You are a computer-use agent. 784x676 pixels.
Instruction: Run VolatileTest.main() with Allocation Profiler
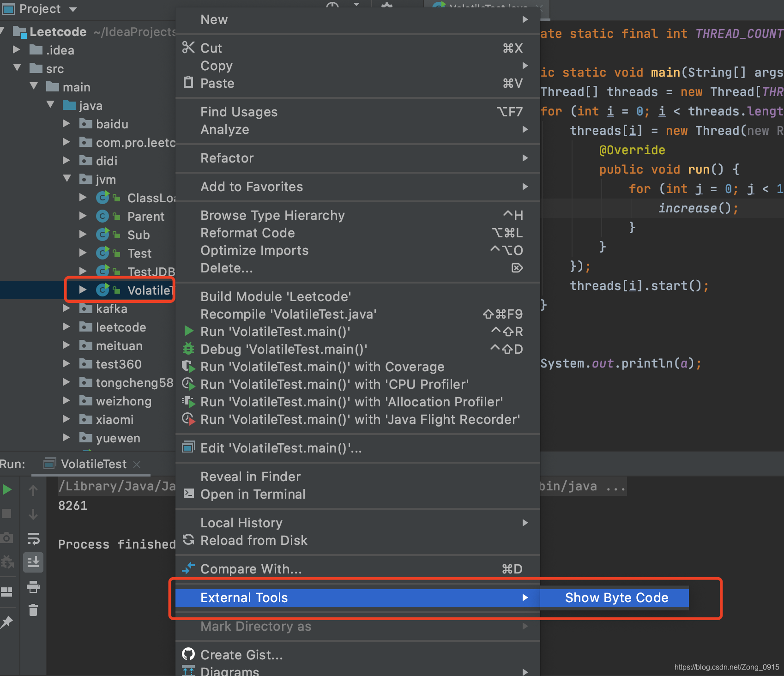click(x=358, y=402)
